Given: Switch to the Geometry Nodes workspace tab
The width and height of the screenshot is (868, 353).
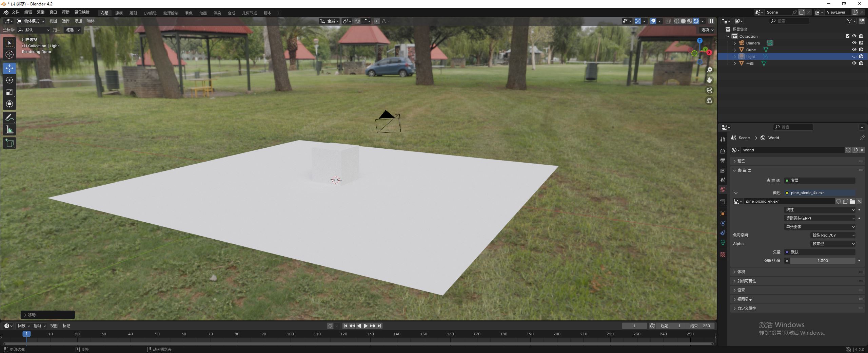Looking at the screenshot, I should click(249, 13).
